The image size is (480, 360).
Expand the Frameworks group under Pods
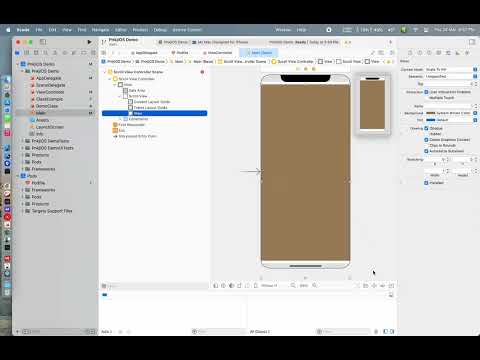[22, 190]
